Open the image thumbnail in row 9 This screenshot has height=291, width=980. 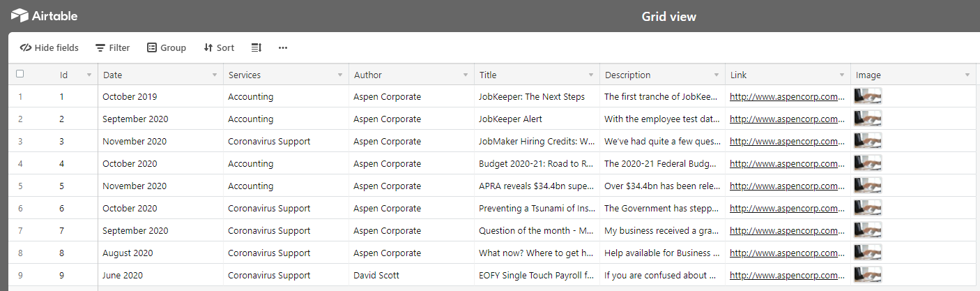click(868, 275)
